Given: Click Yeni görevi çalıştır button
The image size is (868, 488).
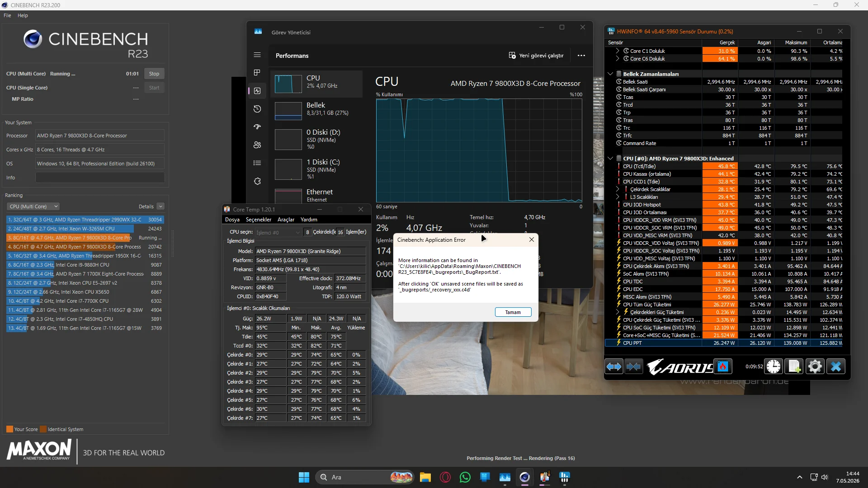Looking at the screenshot, I should pos(536,56).
